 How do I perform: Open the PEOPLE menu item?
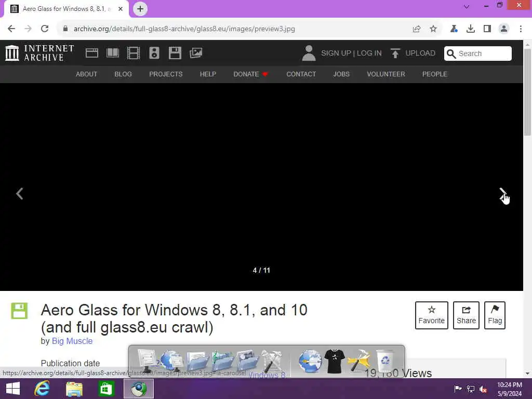[435, 74]
